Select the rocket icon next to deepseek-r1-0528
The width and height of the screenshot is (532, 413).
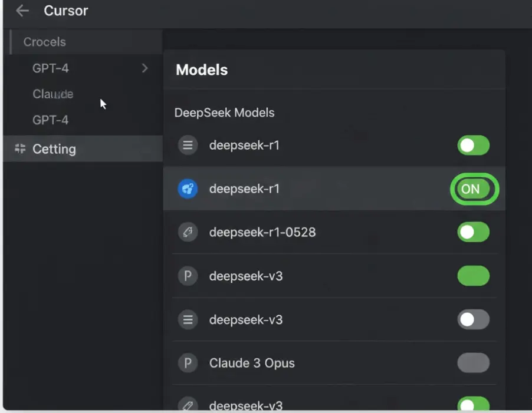pos(188,232)
